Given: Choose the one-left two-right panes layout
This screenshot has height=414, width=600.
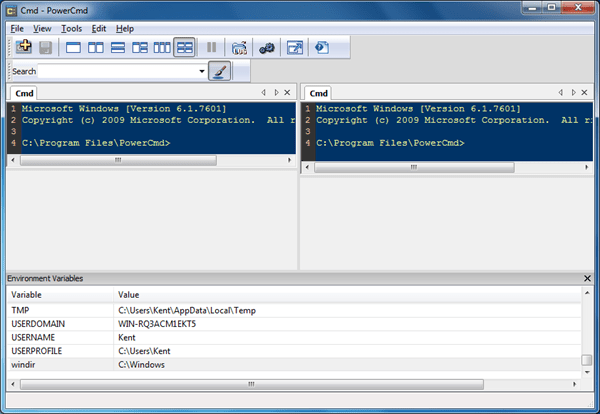Looking at the screenshot, I should coord(140,47).
